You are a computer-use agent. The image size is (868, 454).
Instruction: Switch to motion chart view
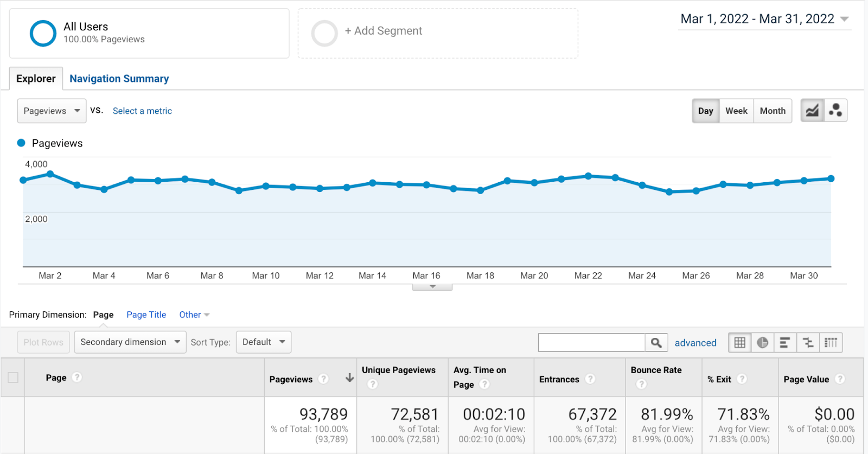coord(835,111)
